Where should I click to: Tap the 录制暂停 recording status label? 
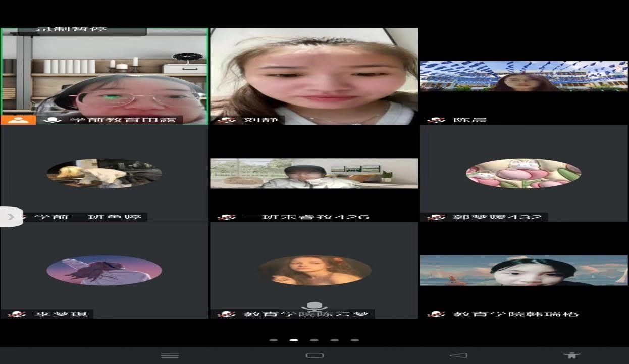pyautogui.click(x=71, y=30)
